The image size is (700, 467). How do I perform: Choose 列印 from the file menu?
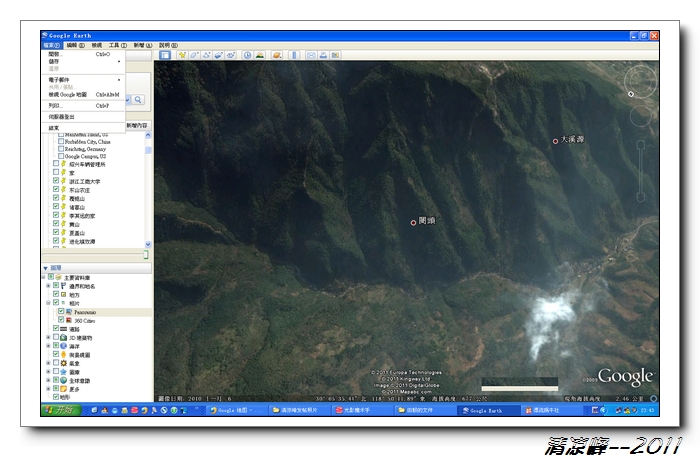(54, 105)
